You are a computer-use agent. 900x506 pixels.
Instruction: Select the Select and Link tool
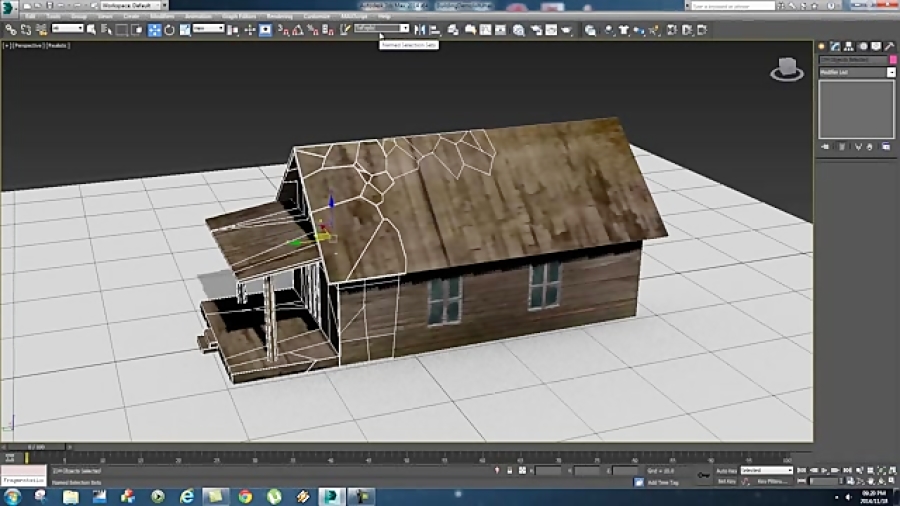pos(10,30)
